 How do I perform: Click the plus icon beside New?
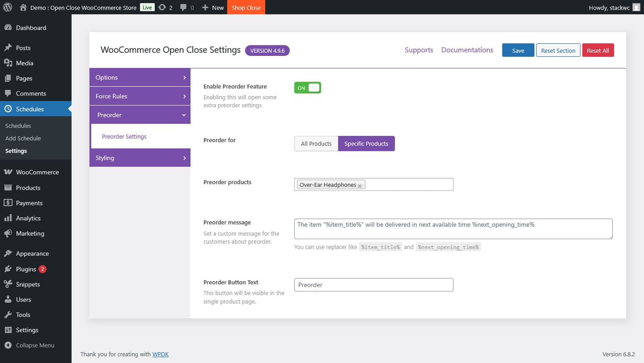click(x=205, y=8)
